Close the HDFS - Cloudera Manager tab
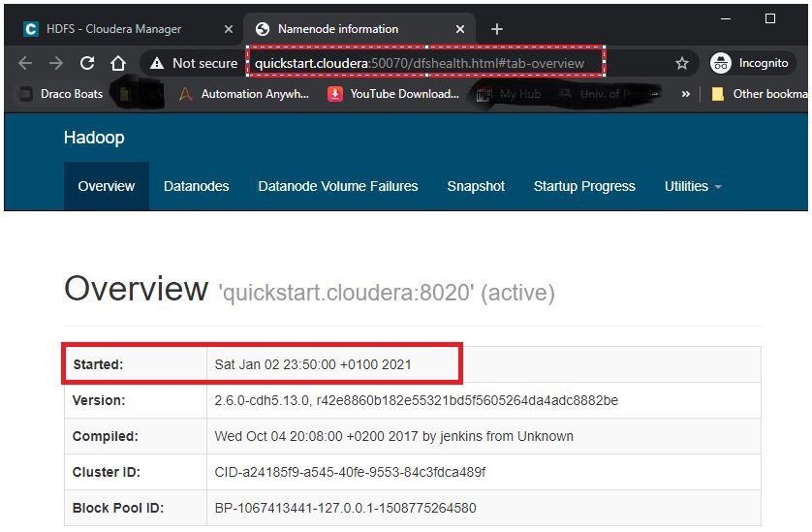 click(229, 29)
